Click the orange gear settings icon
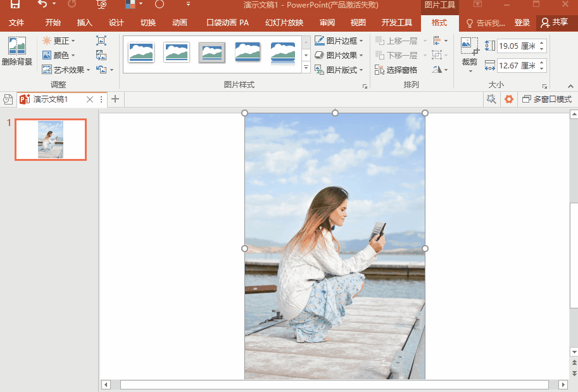578x392 pixels. [x=509, y=99]
